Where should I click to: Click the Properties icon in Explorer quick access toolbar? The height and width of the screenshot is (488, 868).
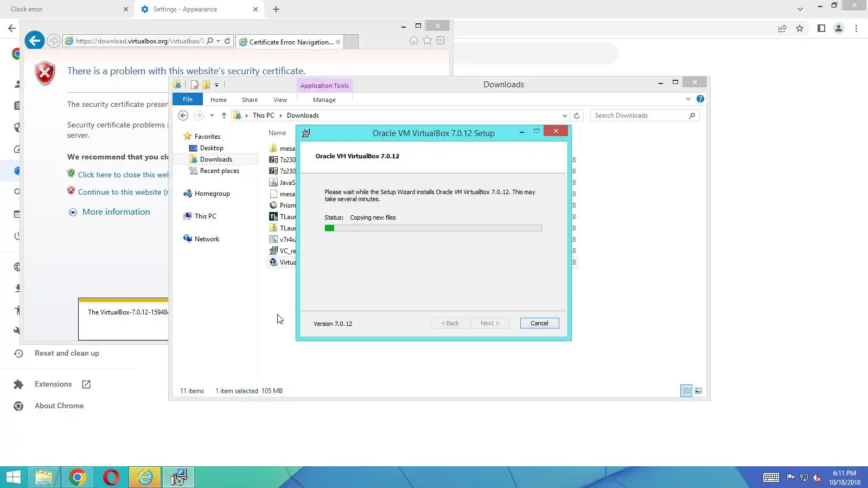coord(194,85)
